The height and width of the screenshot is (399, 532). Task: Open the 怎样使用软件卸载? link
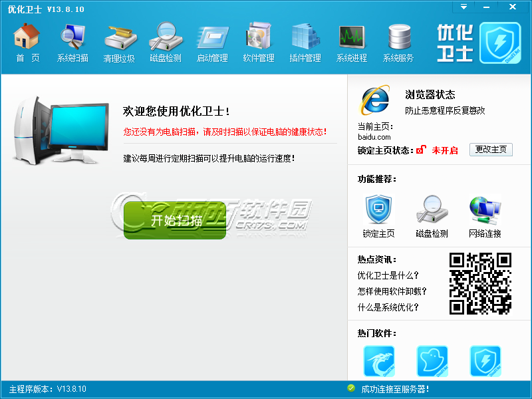pos(392,291)
